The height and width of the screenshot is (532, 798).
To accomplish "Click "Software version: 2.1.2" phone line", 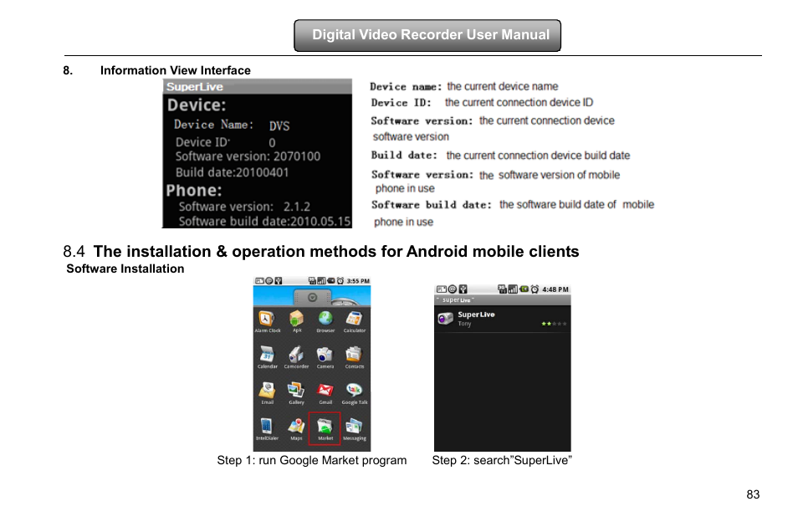I will (244, 207).
